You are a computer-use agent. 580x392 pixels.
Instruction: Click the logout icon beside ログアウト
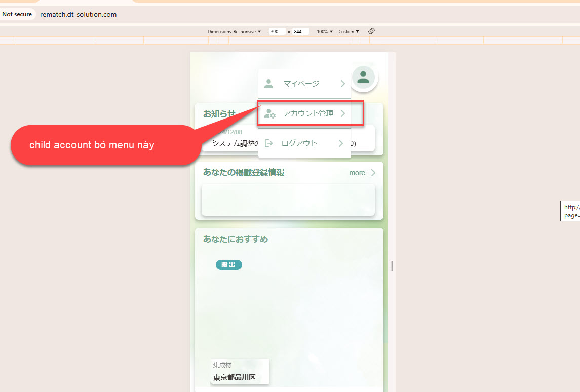pyautogui.click(x=269, y=143)
